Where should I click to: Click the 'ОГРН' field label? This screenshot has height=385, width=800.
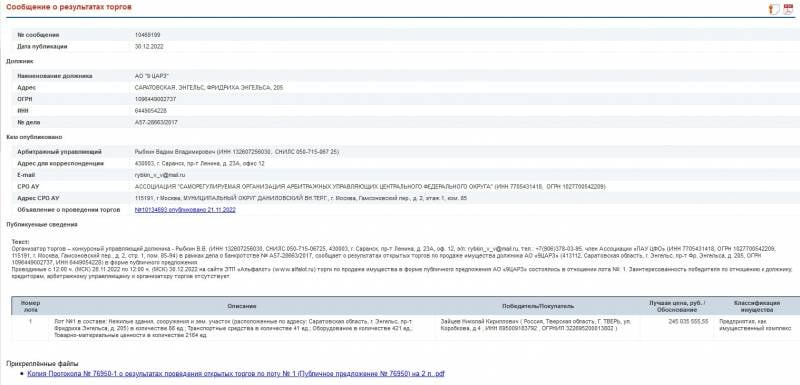pos(24,99)
